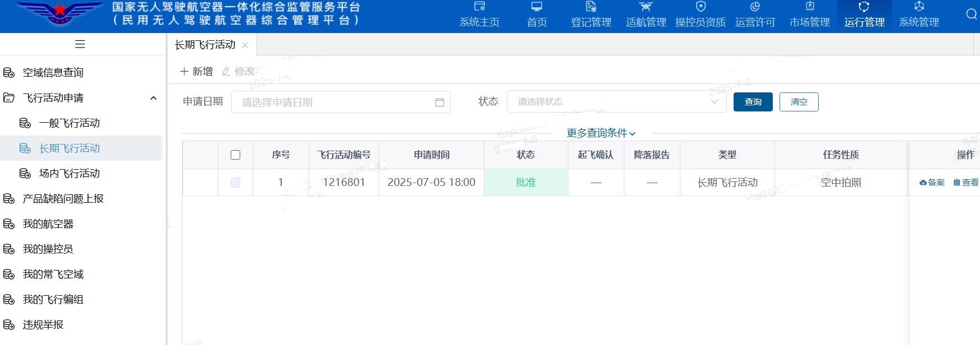Open 适航管理 drone icon in navigation
Viewport: 980px width, 345px height.
point(646,7)
